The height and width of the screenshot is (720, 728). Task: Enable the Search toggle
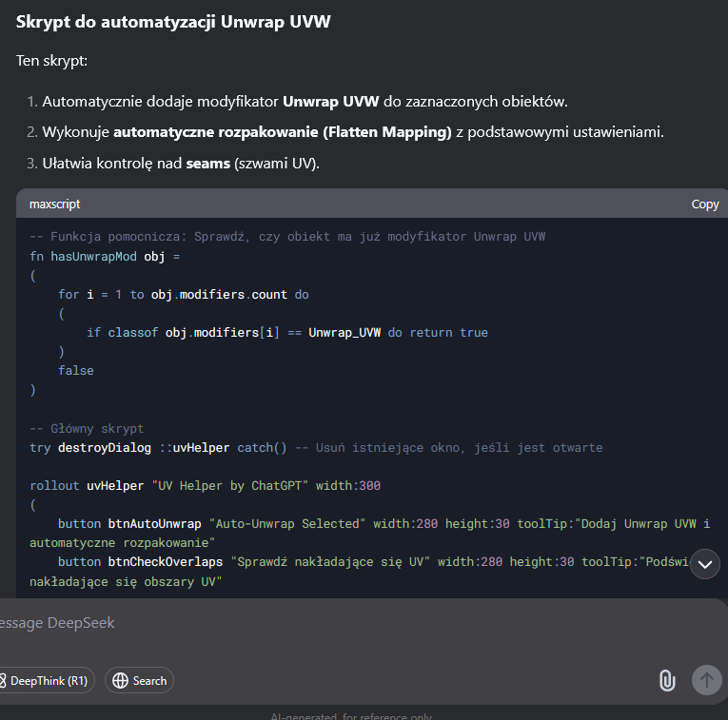click(x=139, y=680)
